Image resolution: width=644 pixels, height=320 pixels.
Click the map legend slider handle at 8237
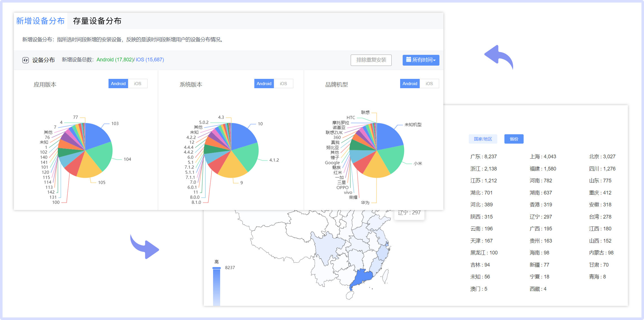[216, 268]
